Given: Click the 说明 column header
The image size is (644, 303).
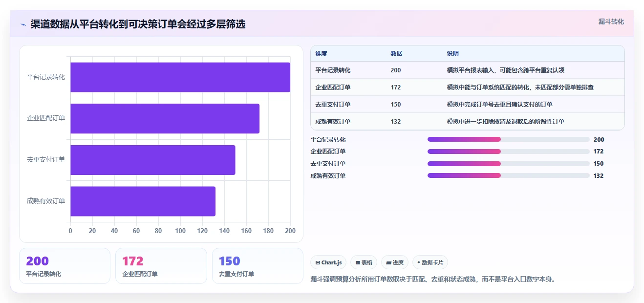Looking at the screenshot, I should 452,54.
